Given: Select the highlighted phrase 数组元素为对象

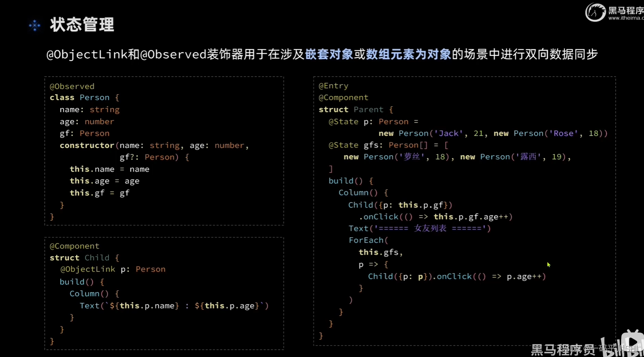Looking at the screenshot, I should tap(408, 54).
